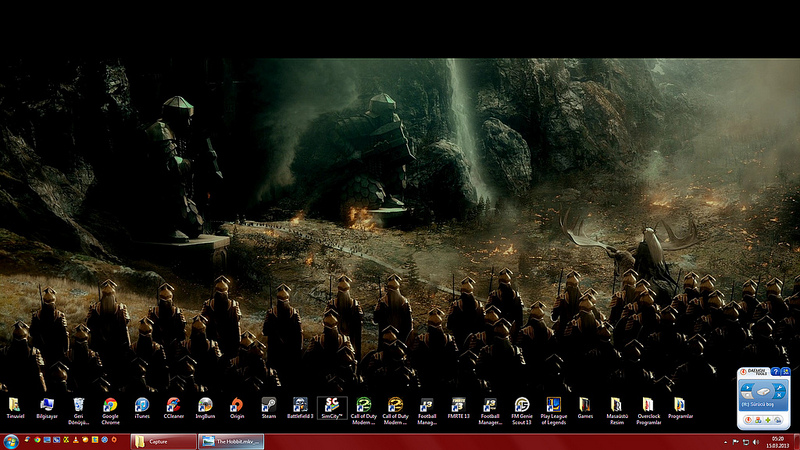Open the Games folder on the desktop
Image resolution: width=800 pixels, height=450 pixels.
click(585, 406)
